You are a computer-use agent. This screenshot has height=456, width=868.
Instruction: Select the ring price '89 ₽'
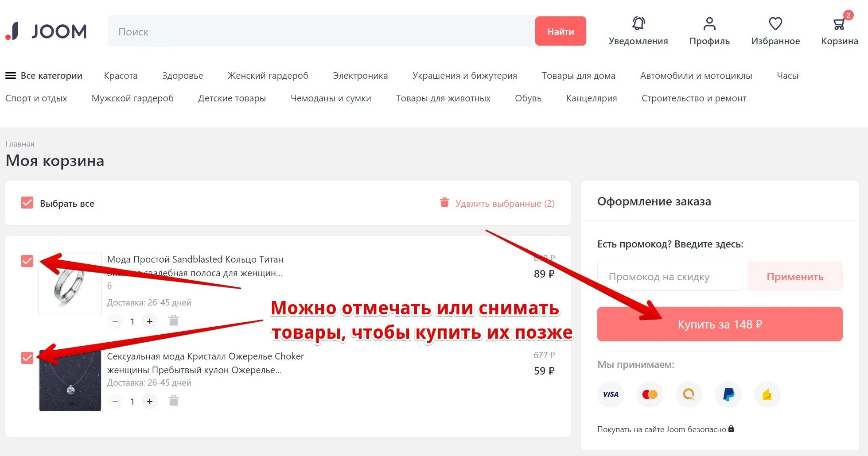(544, 274)
